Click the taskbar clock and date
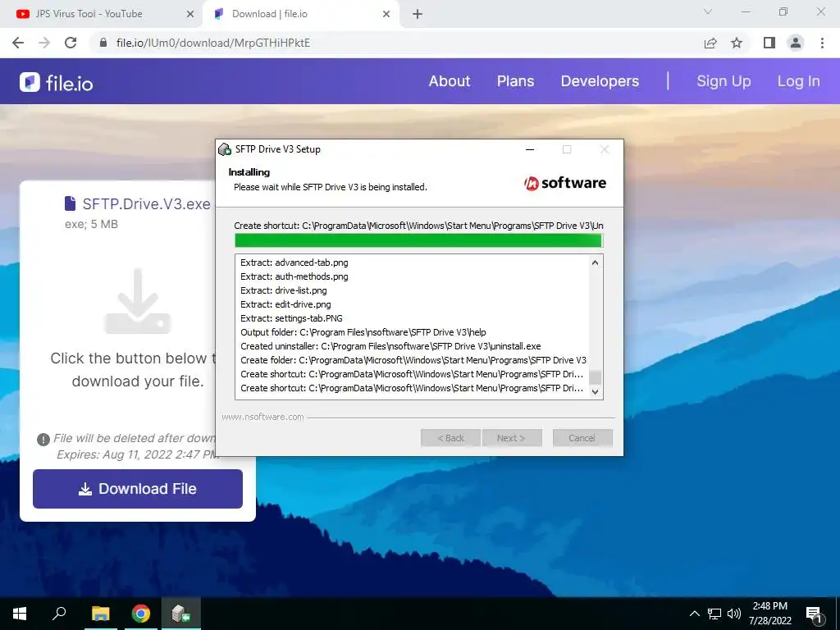This screenshot has height=630, width=840. click(769, 614)
